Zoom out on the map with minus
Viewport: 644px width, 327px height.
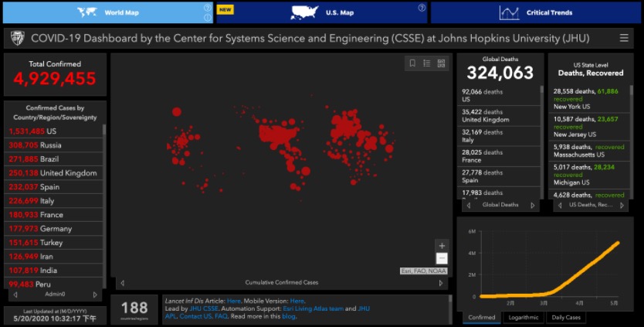tap(442, 258)
